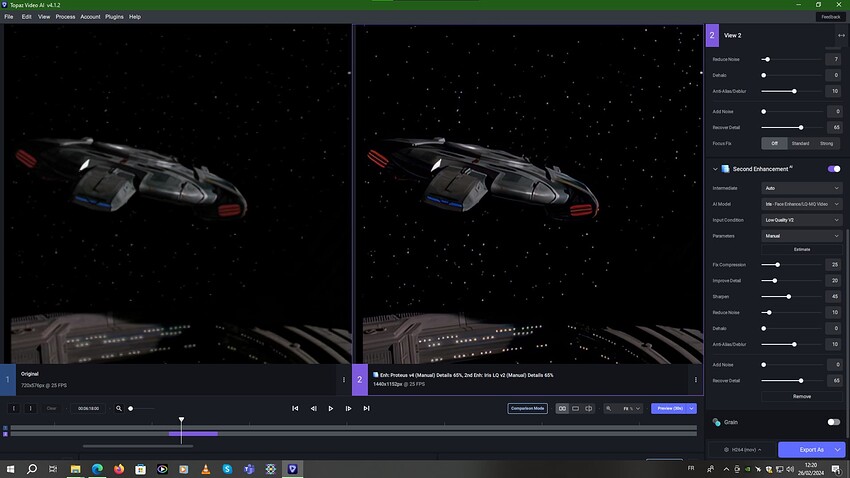Image resolution: width=850 pixels, height=478 pixels.
Task: Open the File menu
Action: click(x=9, y=17)
